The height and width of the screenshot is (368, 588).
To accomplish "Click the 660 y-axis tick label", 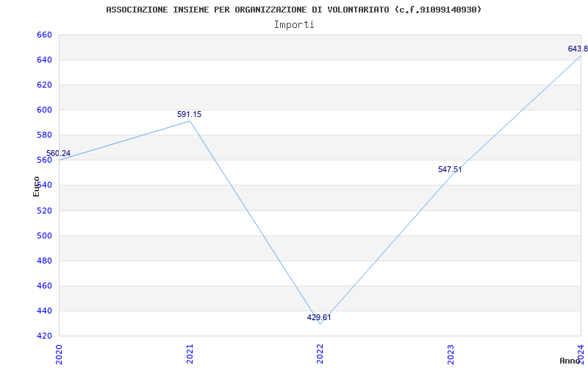I will [44, 35].
